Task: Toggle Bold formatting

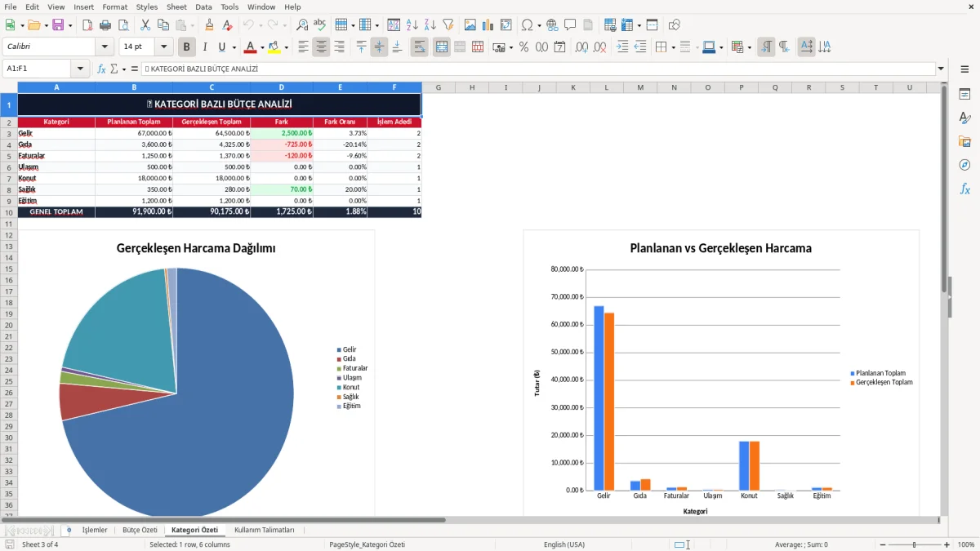Action: click(187, 47)
